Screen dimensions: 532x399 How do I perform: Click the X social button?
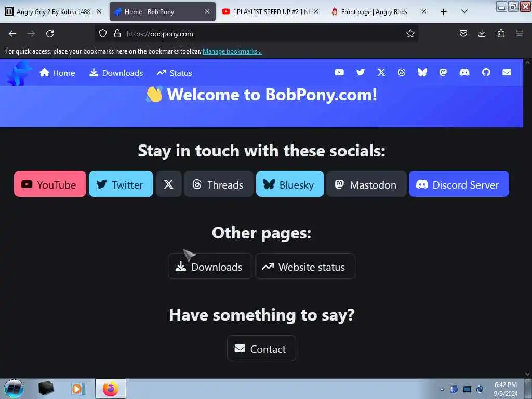[x=169, y=184]
